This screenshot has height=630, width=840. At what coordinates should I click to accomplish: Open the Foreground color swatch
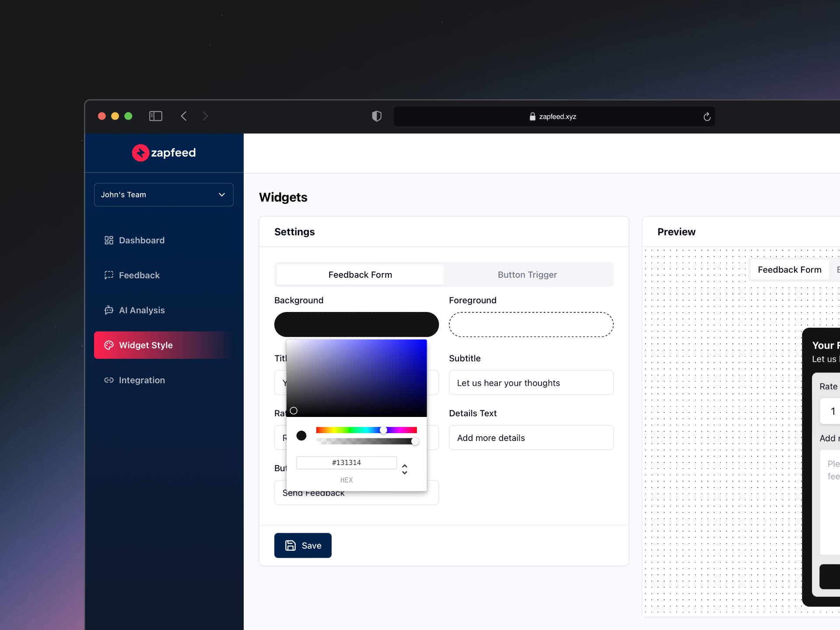point(531,324)
